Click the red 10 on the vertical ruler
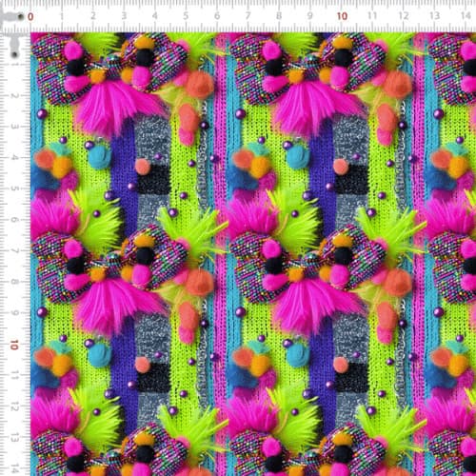 coord(14,345)
